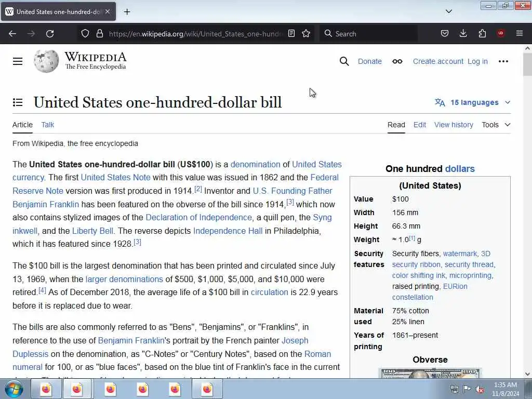Open the appearance glasses icon
Viewport: 532px width, 399px height.
pyautogui.click(x=397, y=61)
